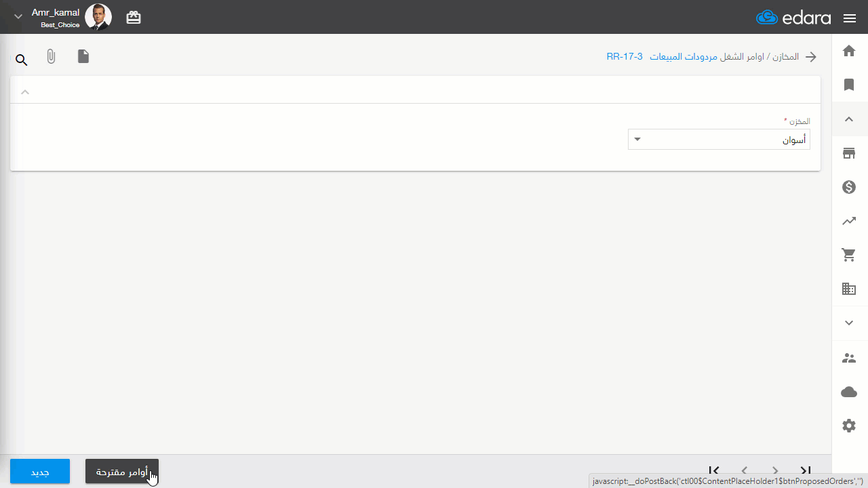Click the document page icon
The image size is (868, 488).
(x=83, y=56)
